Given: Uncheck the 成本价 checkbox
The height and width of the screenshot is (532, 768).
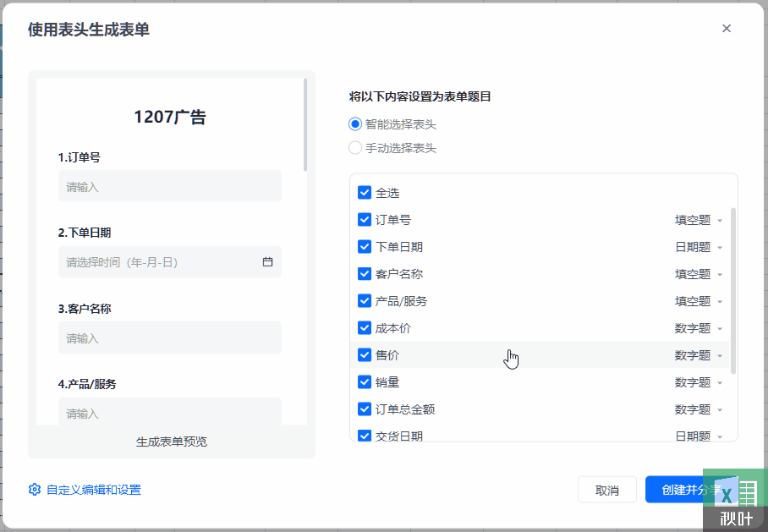Looking at the screenshot, I should pyautogui.click(x=365, y=327).
